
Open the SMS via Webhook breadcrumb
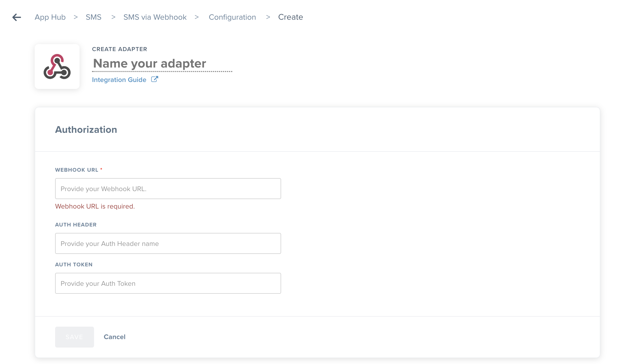[x=155, y=17]
